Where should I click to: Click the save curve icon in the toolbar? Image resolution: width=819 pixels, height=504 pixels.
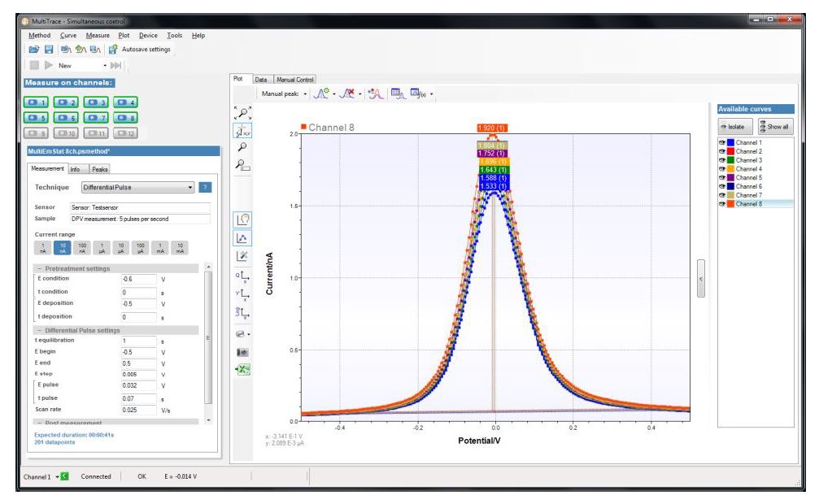pyautogui.click(x=95, y=49)
